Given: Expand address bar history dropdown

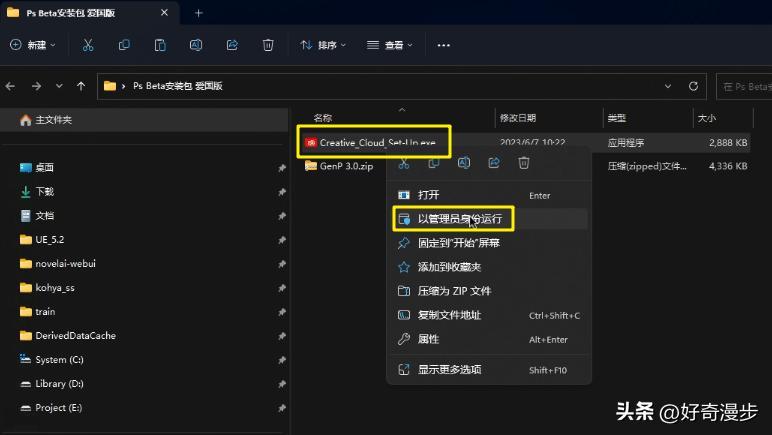Looking at the screenshot, I should click(668, 86).
